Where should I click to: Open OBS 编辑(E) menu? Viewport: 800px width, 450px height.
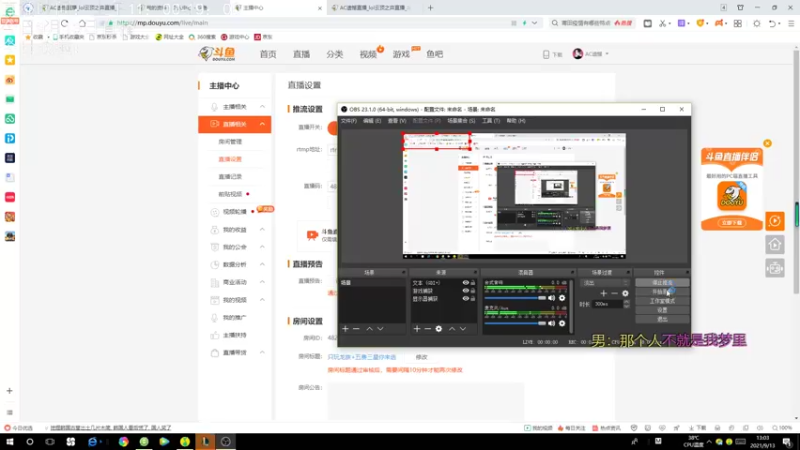372,121
